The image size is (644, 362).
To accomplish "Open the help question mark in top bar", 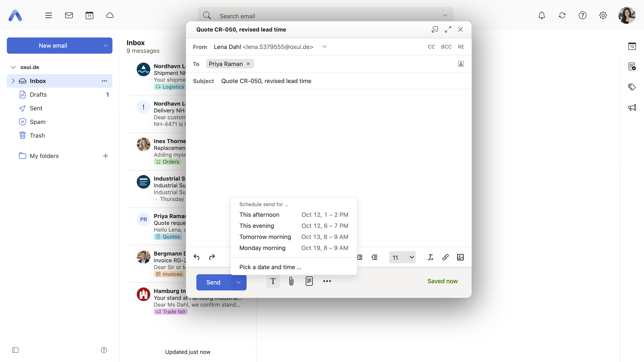I will coord(582,16).
